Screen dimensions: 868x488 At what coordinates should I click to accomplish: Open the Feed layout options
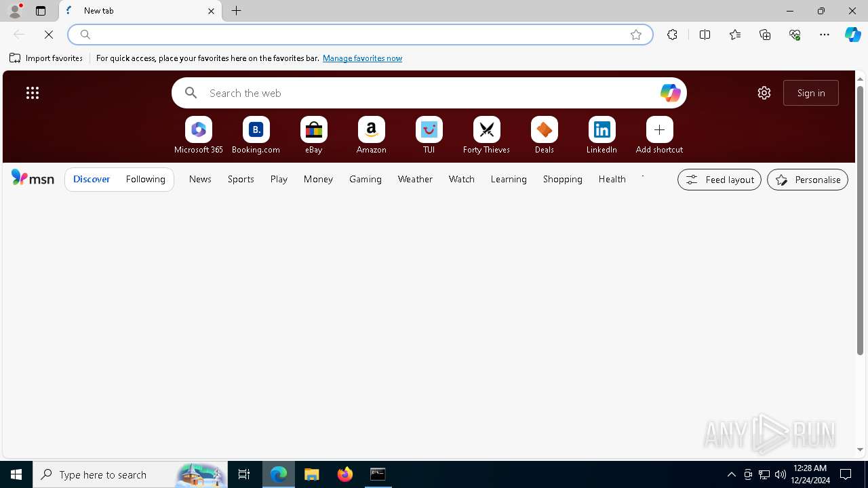pos(719,180)
